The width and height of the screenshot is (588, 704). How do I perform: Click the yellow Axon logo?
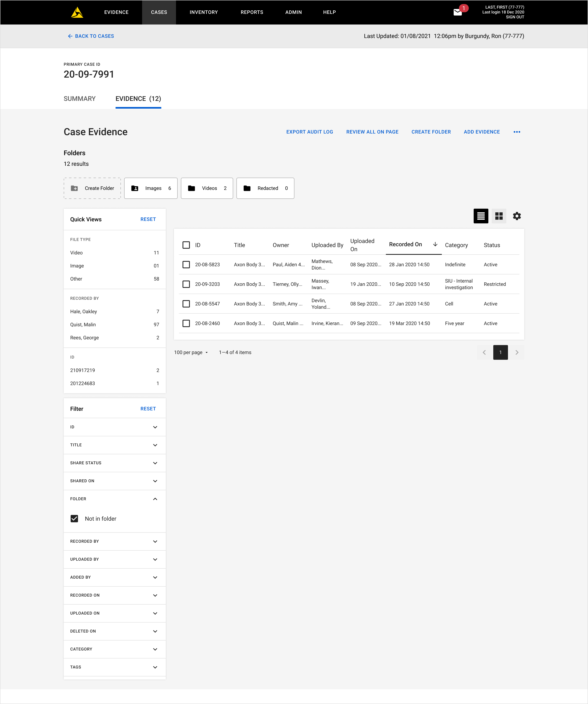(x=77, y=12)
